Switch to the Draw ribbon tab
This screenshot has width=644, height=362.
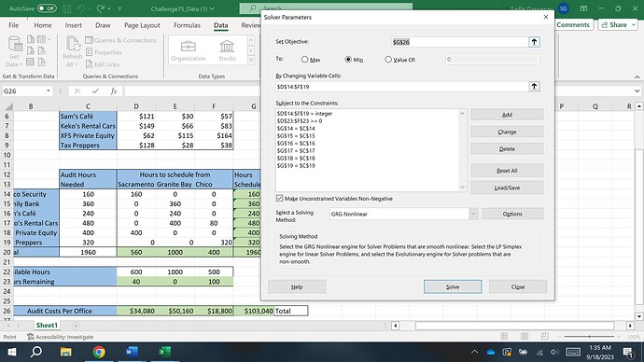pyautogui.click(x=103, y=25)
